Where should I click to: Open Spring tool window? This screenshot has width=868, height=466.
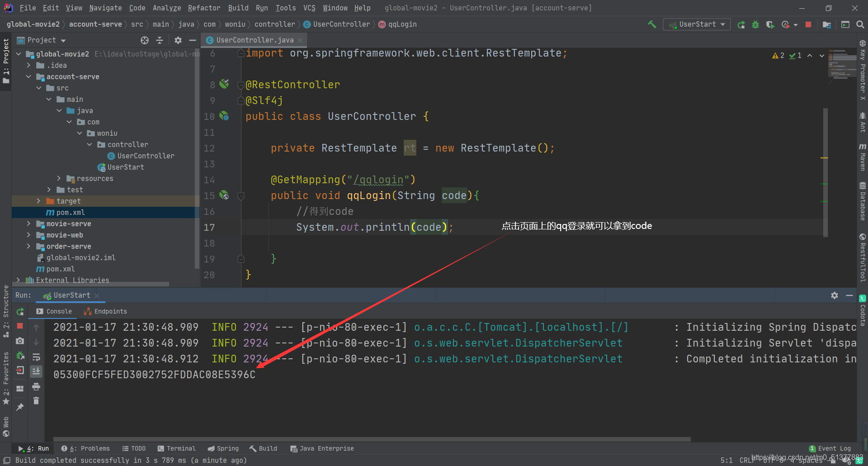(x=223, y=448)
